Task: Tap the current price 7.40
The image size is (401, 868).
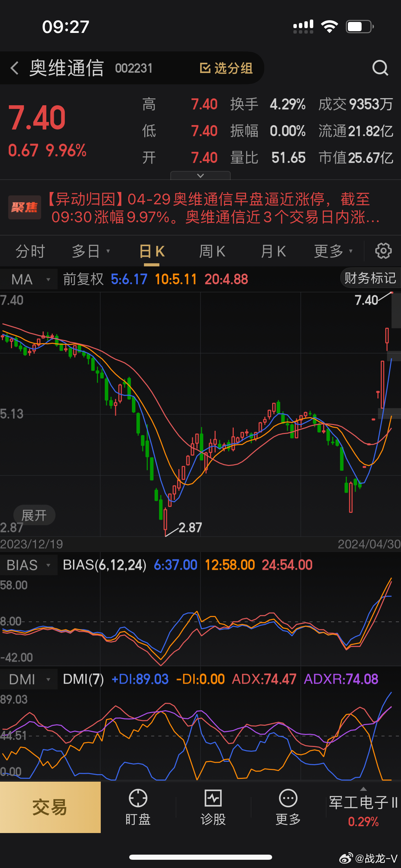Action: (x=37, y=118)
